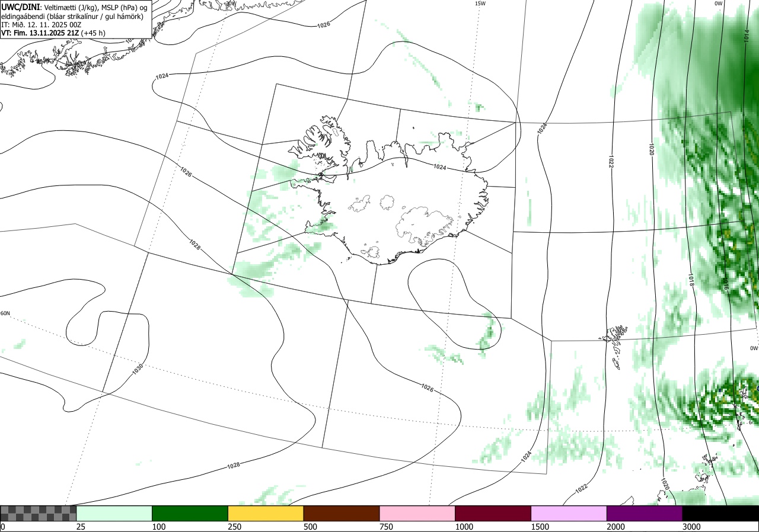759x532 pixels.
Task: Select the dark purple 2000–3000 legend swatch
Action: click(645, 513)
